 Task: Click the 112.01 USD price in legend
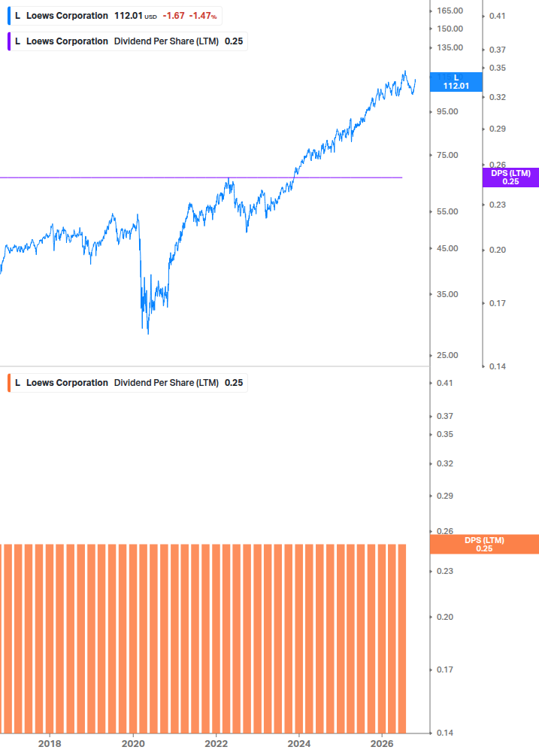pos(135,16)
